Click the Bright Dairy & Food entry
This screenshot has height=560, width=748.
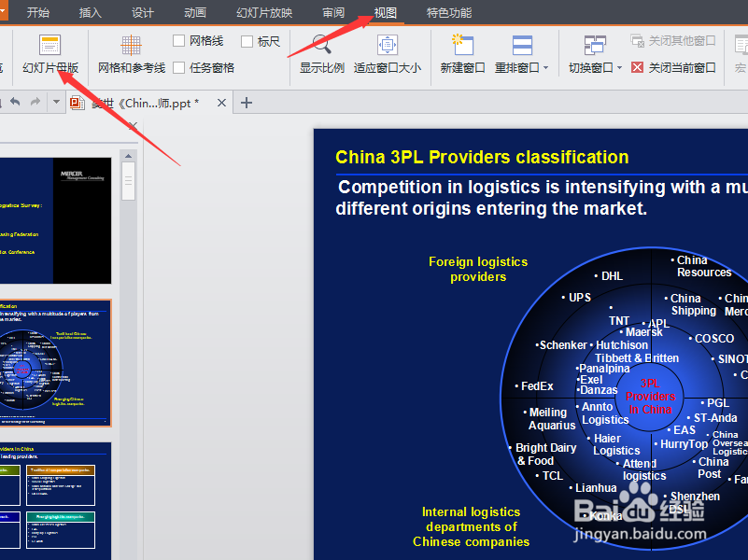(543, 455)
